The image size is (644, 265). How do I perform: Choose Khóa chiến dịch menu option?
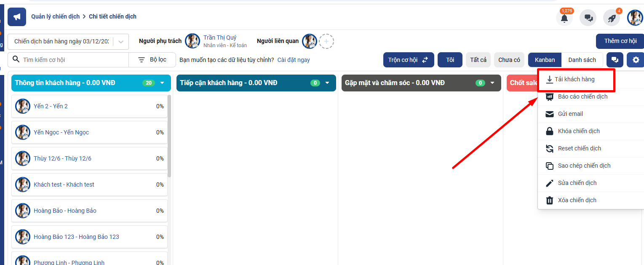pos(578,131)
